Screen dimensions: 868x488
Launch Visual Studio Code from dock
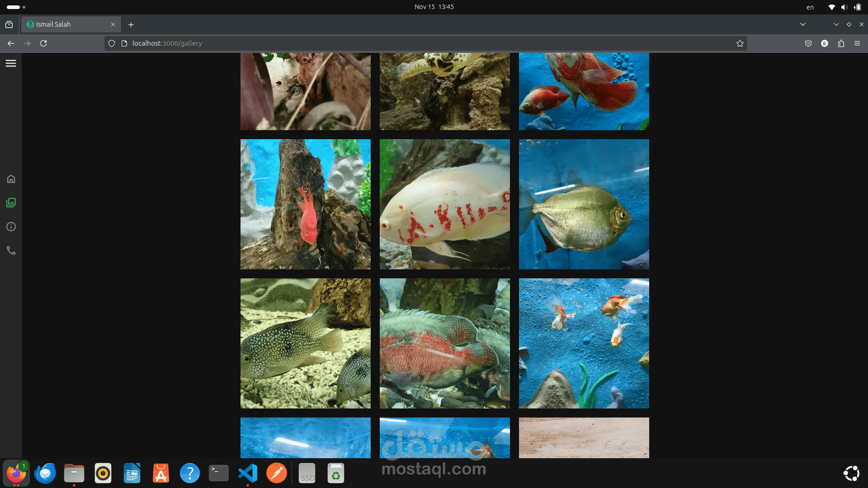click(x=248, y=473)
